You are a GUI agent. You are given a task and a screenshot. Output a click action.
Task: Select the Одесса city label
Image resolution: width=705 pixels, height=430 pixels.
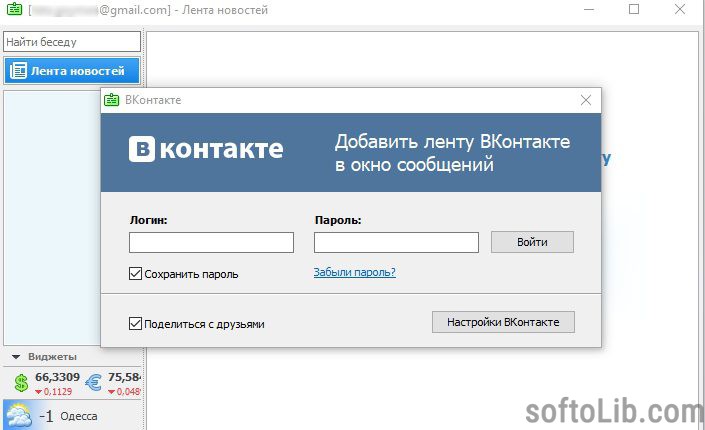click(x=79, y=416)
